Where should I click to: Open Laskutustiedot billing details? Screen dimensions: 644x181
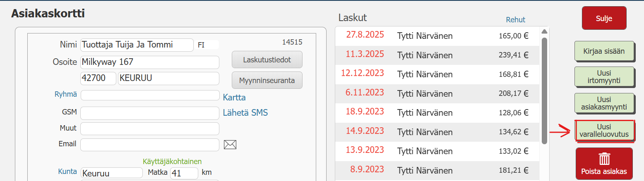click(267, 60)
